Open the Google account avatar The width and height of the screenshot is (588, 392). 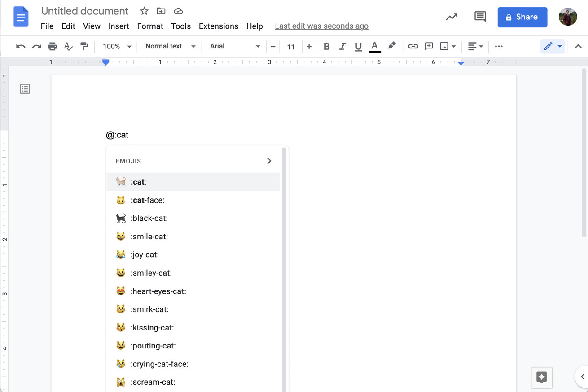tap(568, 17)
